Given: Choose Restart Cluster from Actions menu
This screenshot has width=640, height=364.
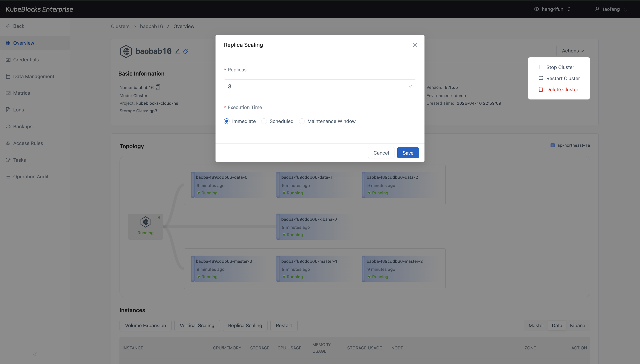Looking at the screenshot, I should tap(559, 78).
